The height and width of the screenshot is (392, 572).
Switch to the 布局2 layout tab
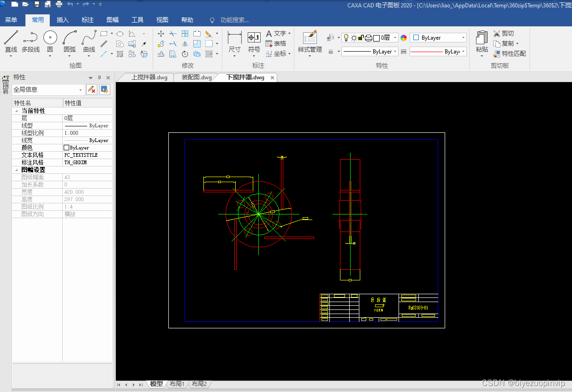click(199, 384)
